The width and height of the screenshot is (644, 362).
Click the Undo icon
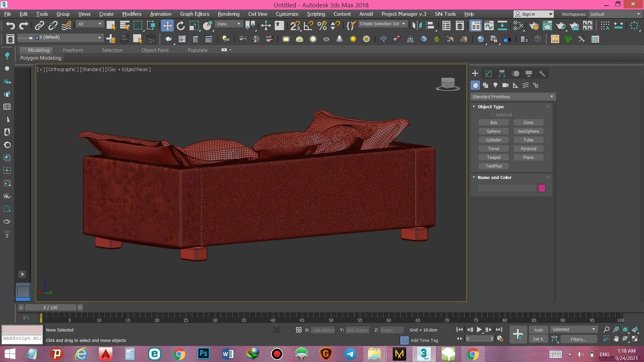[x=10, y=25]
